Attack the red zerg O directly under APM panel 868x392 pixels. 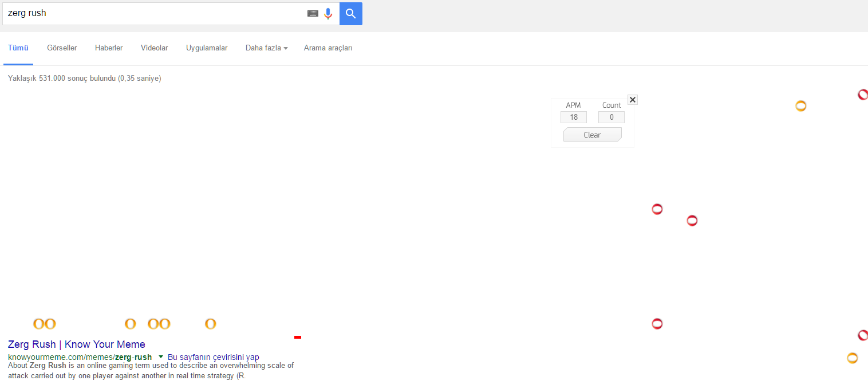coord(657,209)
